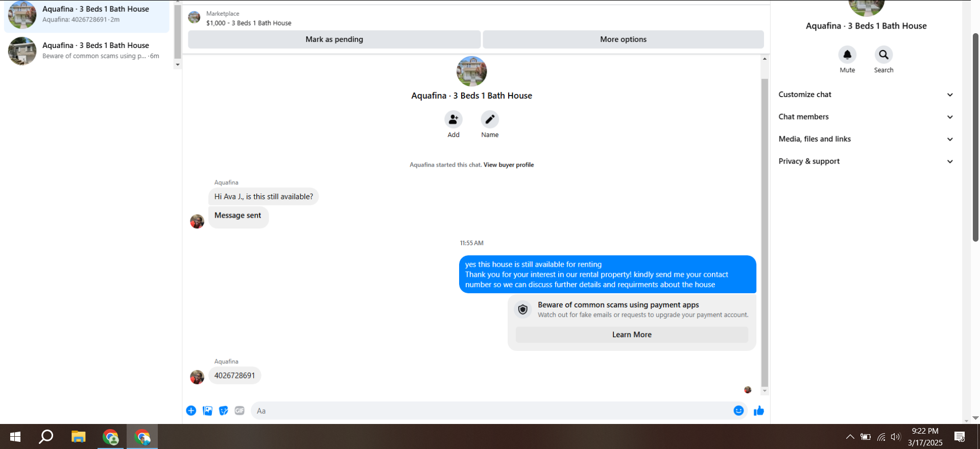This screenshot has width=980, height=449.
Task: Open chat with preview "Aquafina: 4026728691"
Action: point(87,15)
